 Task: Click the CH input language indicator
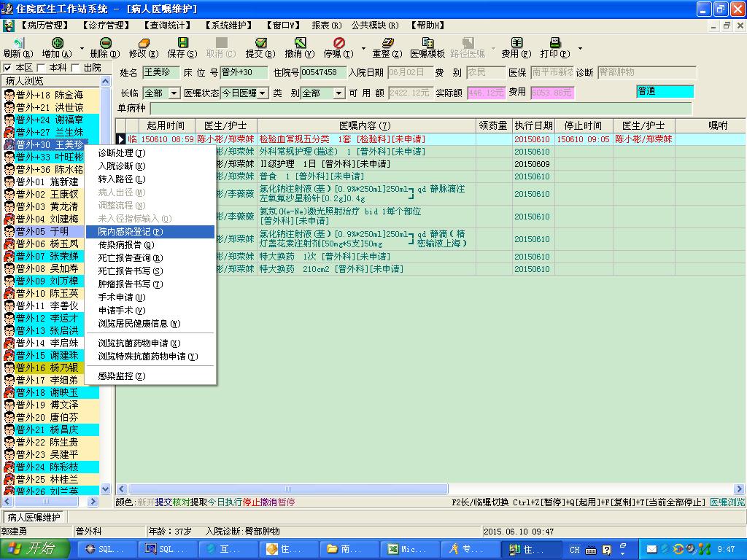pos(575,550)
